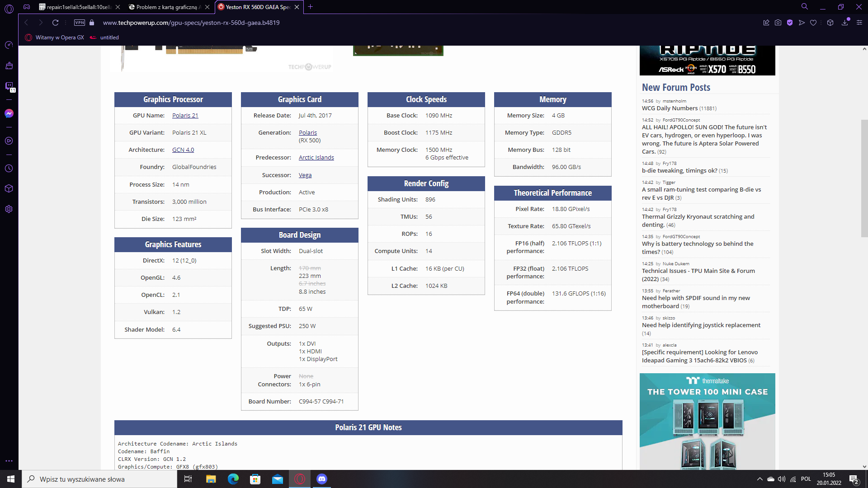Open History clock icon in sidebar
This screenshot has width=868, height=488.
[x=9, y=169]
